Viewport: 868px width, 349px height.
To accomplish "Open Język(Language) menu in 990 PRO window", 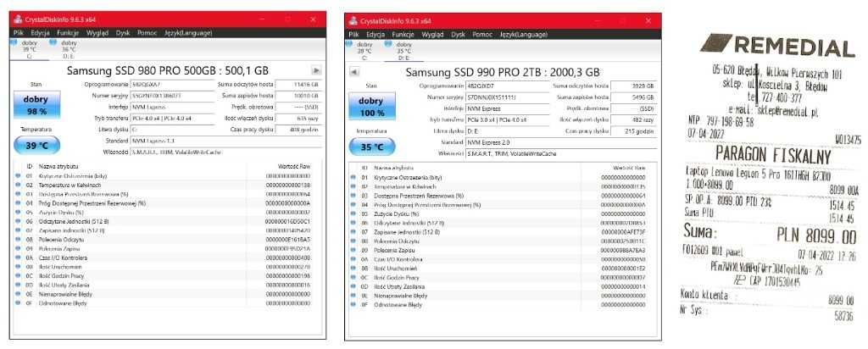I will pos(523,34).
